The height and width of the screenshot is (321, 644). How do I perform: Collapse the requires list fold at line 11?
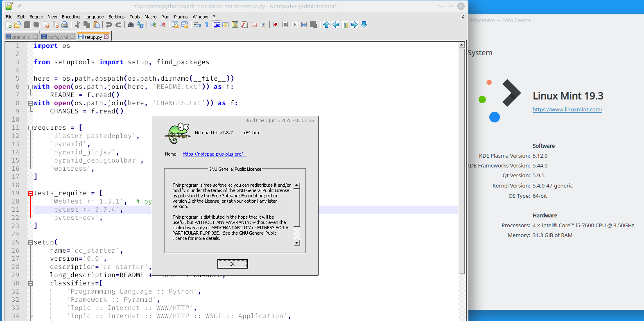click(x=30, y=128)
